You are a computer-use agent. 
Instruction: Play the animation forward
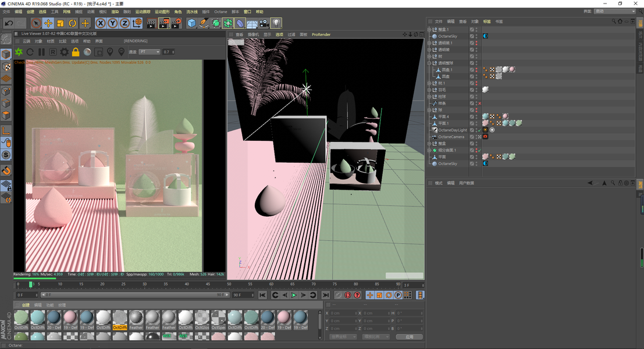[x=294, y=295]
